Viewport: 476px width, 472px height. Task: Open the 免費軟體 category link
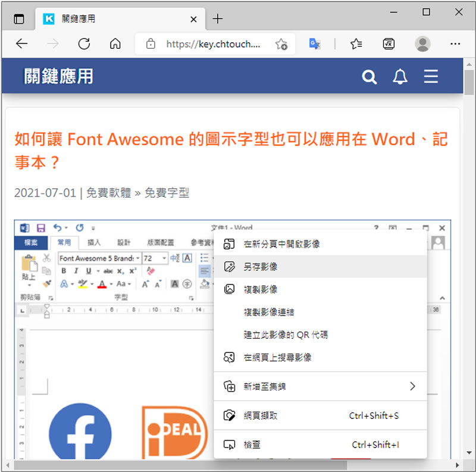tap(109, 193)
